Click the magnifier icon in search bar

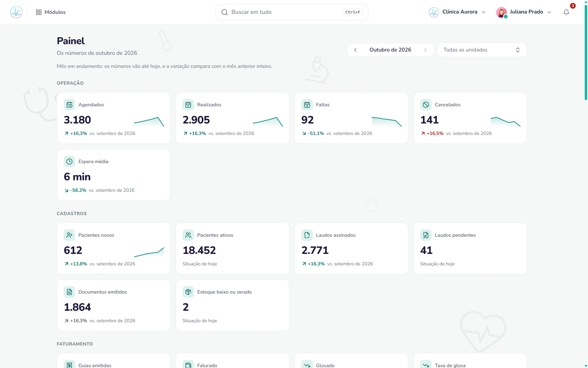pyautogui.click(x=224, y=12)
